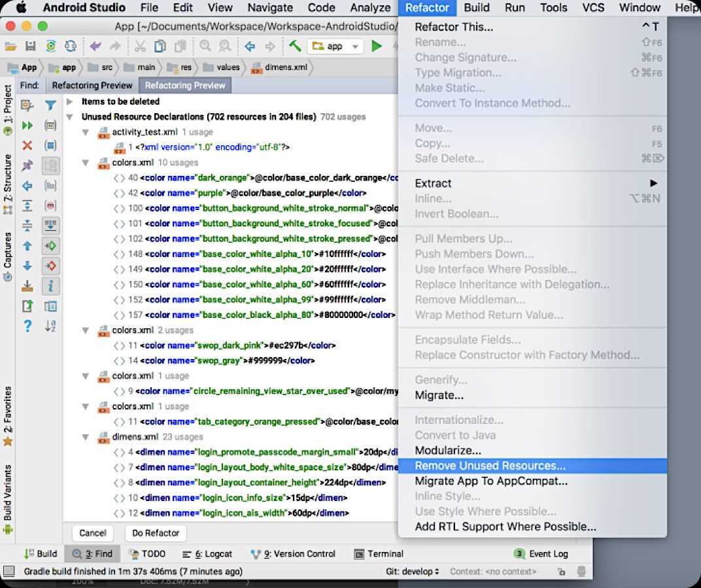The image size is (701, 588).
Task: Toggle alphabetical sort a-z button
Action: point(50,326)
